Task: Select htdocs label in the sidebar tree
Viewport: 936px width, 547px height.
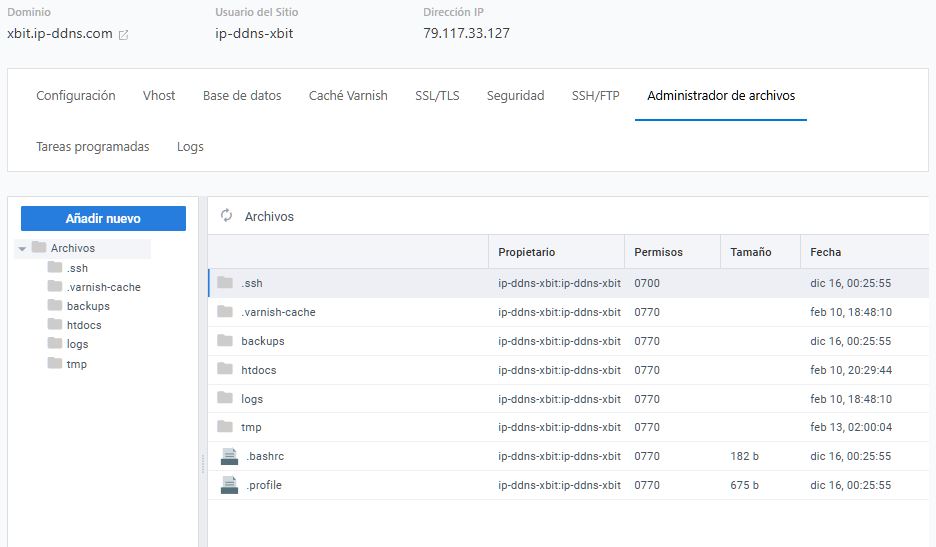Action: click(x=84, y=325)
